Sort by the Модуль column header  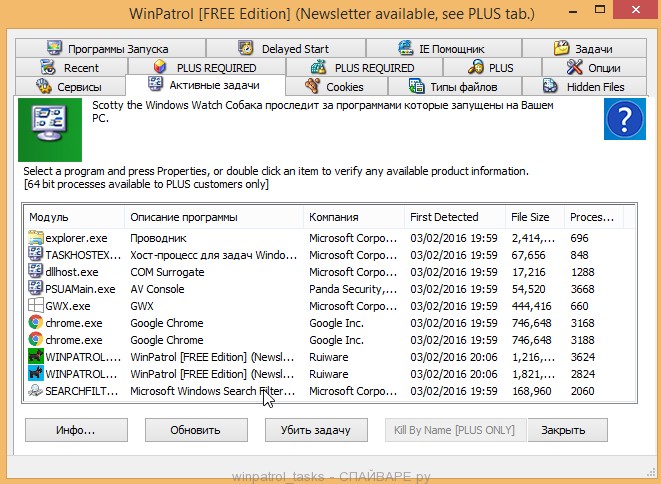coord(74,217)
